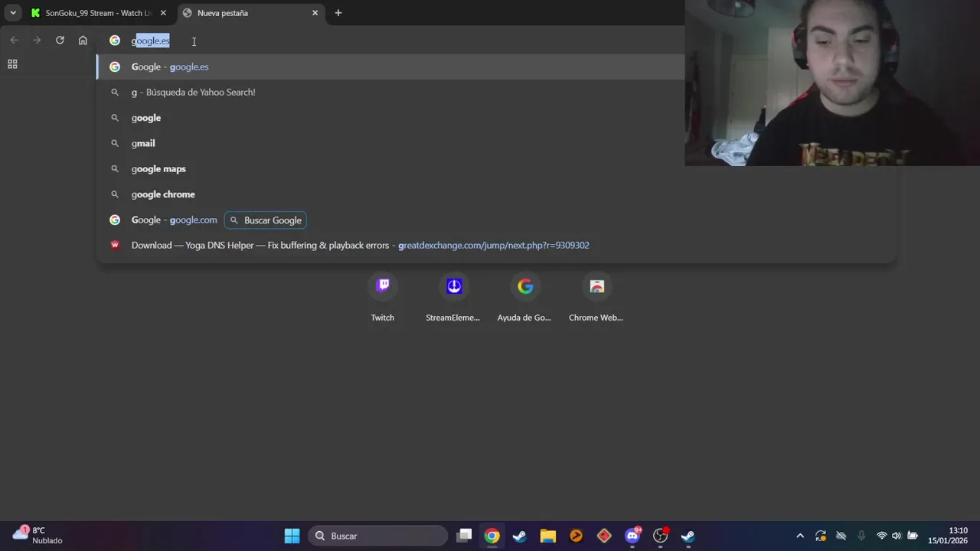
Task: Open the first Steam icon on taskbar
Action: point(520,536)
